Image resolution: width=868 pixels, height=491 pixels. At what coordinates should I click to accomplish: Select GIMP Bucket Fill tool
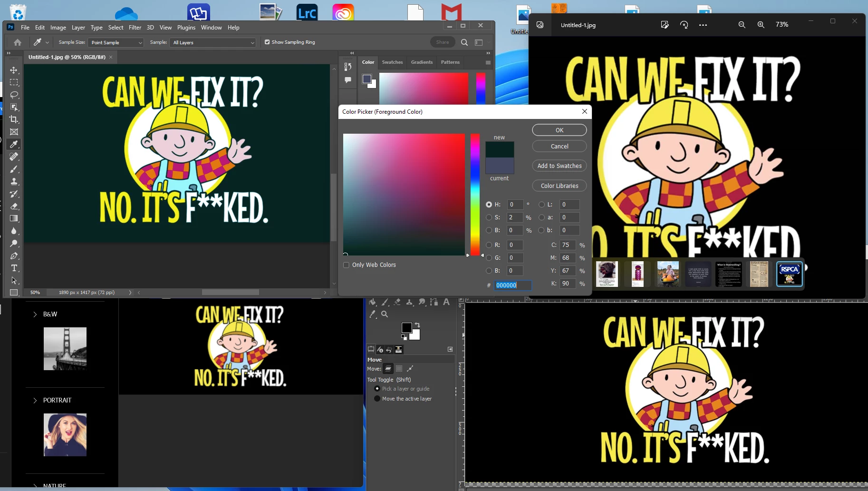point(373,302)
